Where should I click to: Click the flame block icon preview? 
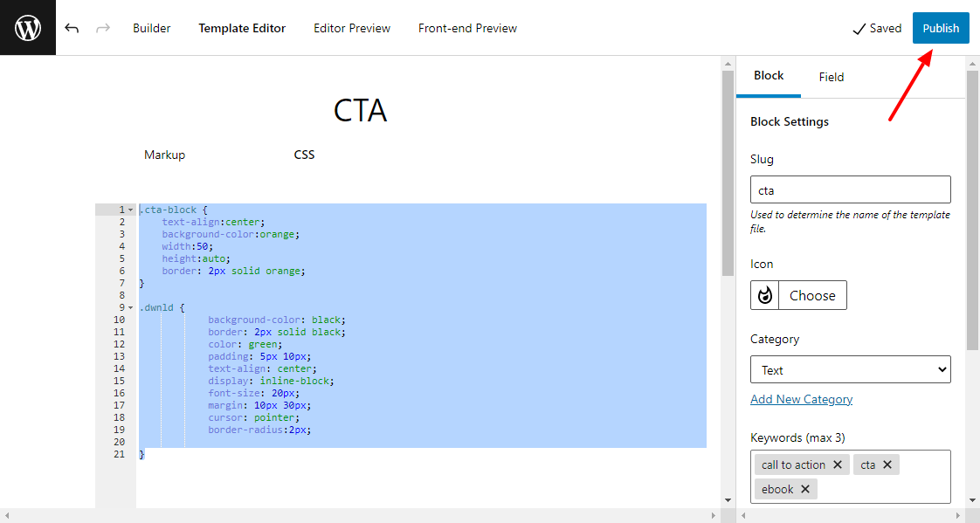tap(765, 295)
